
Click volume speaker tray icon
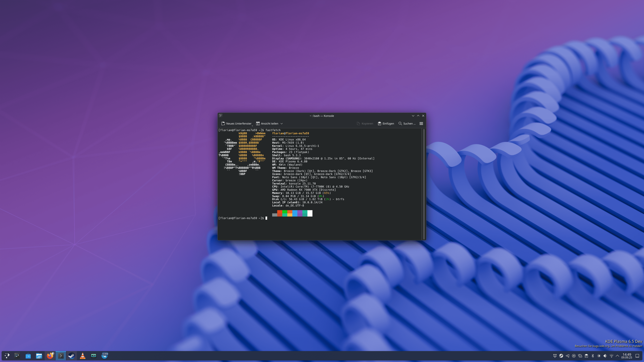pyautogui.click(x=605, y=356)
